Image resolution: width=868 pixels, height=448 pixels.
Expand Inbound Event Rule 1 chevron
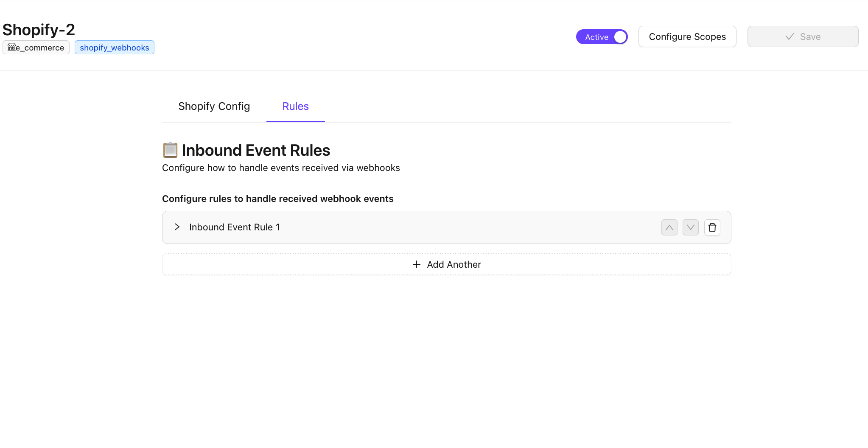click(x=177, y=227)
